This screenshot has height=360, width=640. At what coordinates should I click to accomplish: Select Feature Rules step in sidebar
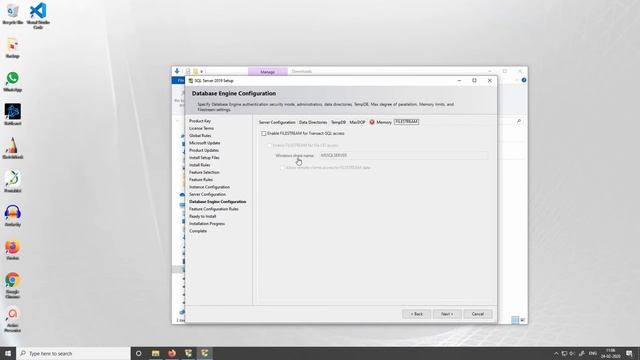[x=200, y=180]
